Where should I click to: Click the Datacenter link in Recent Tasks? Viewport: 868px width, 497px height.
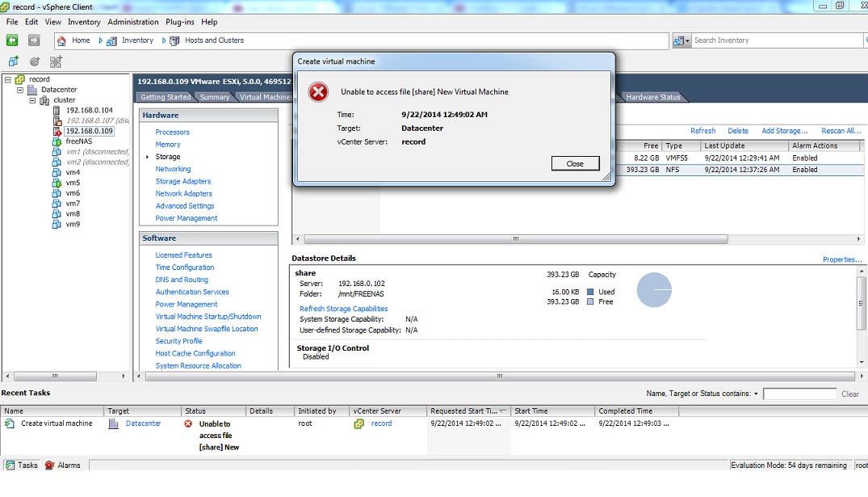click(144, 423)
